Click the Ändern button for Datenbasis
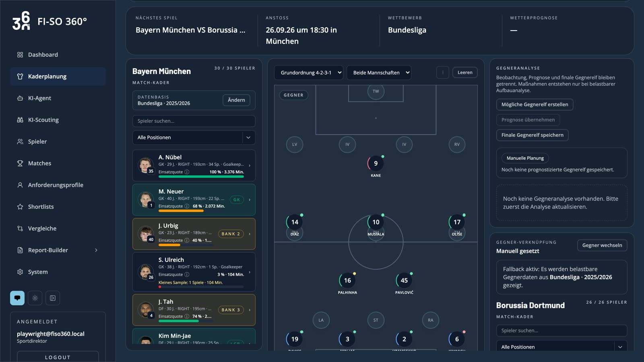This screenshot has height=362, width=644. [x=236, y=100]
